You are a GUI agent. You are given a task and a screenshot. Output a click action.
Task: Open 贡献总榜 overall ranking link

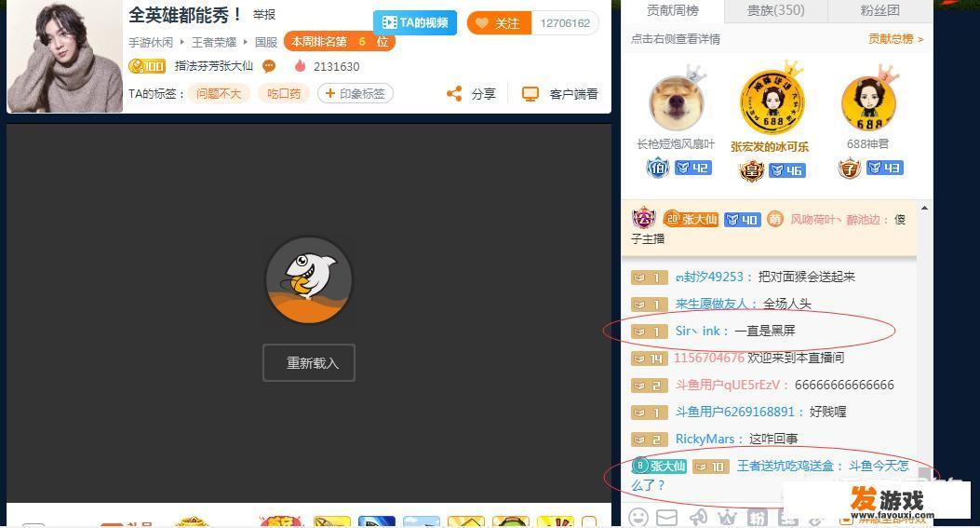pos(895,39)
